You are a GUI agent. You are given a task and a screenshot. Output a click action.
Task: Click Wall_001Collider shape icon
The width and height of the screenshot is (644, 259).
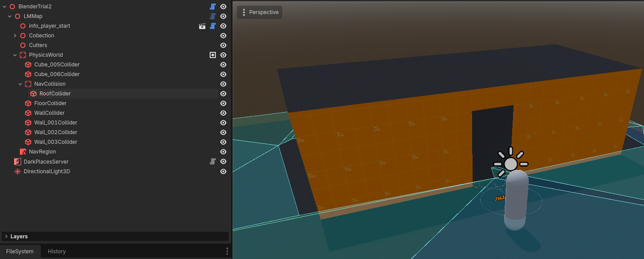pyautogui.click(x=28, y=123)
